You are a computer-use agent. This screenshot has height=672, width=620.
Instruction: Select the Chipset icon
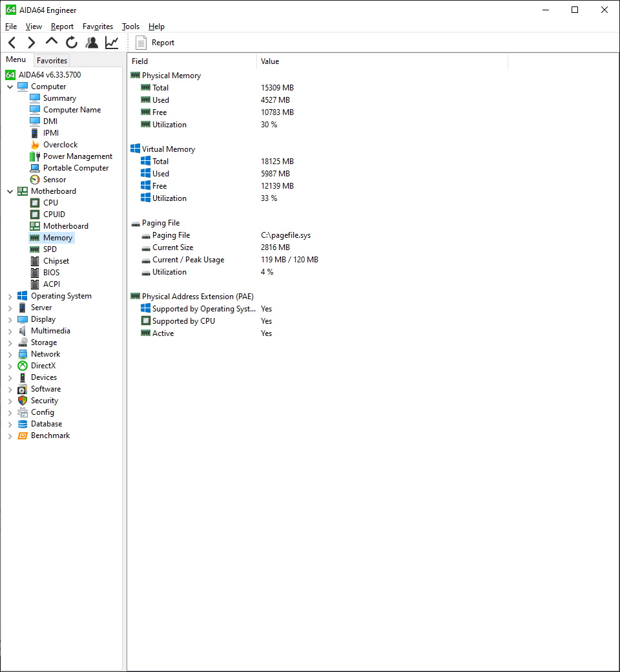[35, 261]
